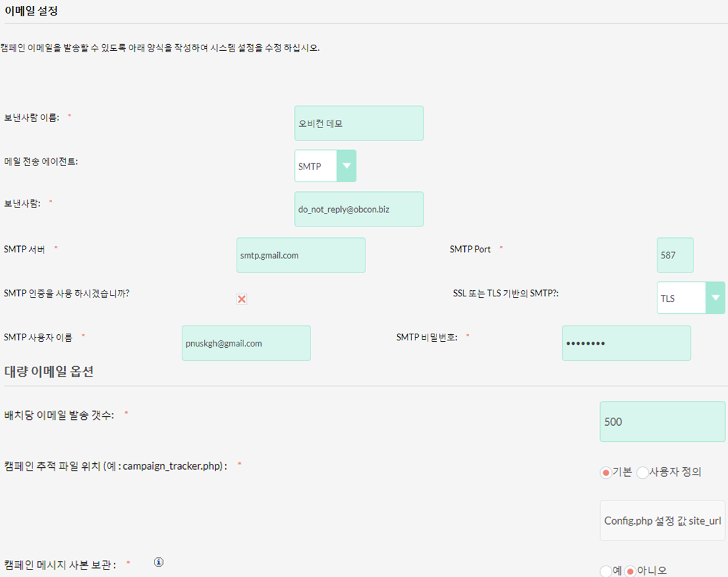This screenshot has width=728, height=577.
Task: Click the SSL 또는 TLS 기반의 SMTP label
Action: point(506,294)
